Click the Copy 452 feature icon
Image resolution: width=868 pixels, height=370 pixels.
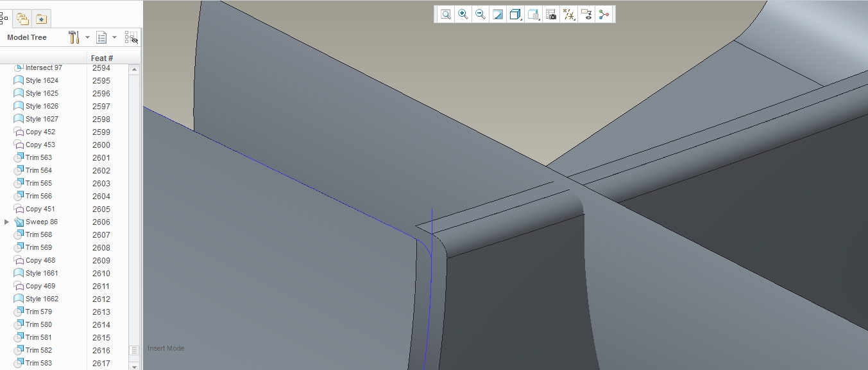(19, 132)
